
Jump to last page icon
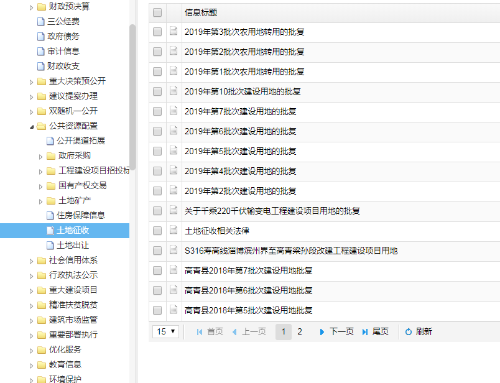(365, 332)
